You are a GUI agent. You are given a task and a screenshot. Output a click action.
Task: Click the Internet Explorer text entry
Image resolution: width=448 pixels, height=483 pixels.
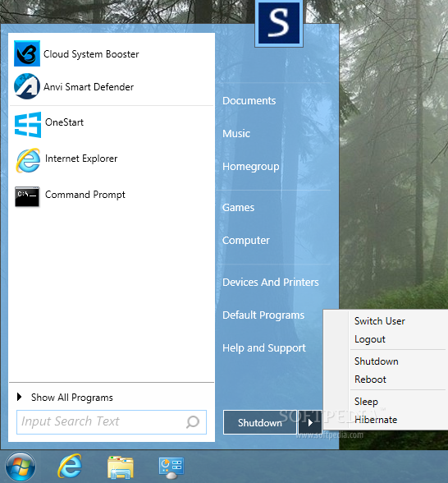[x=81, y=159]
